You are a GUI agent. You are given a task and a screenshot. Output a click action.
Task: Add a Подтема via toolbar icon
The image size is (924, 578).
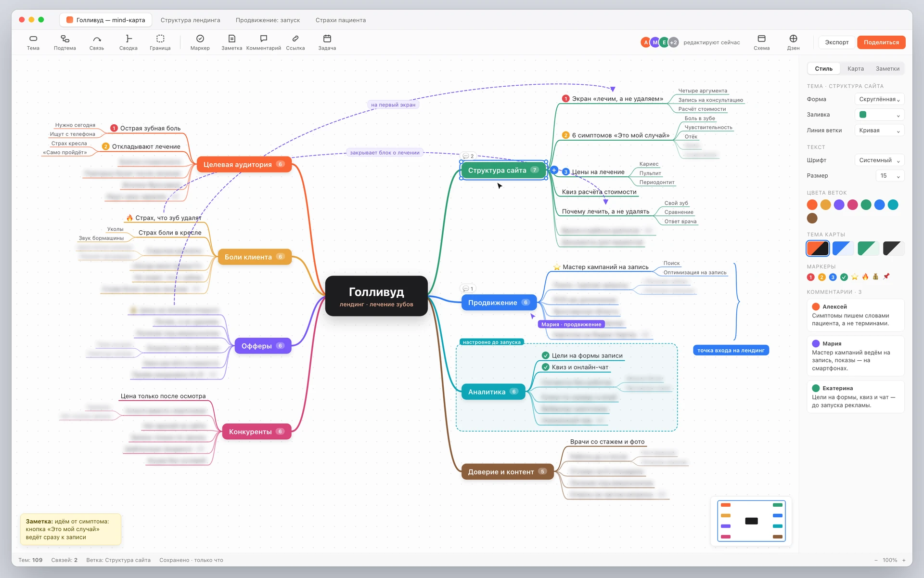tap(65, 42)
